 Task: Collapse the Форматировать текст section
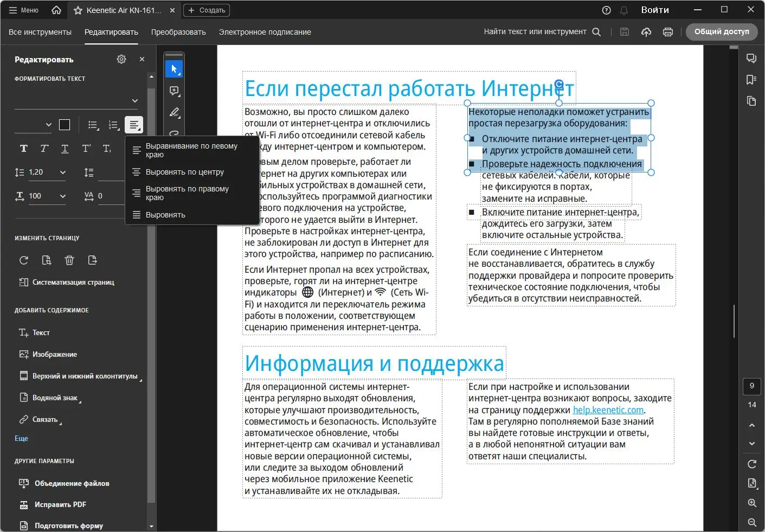tap(134, 101)
